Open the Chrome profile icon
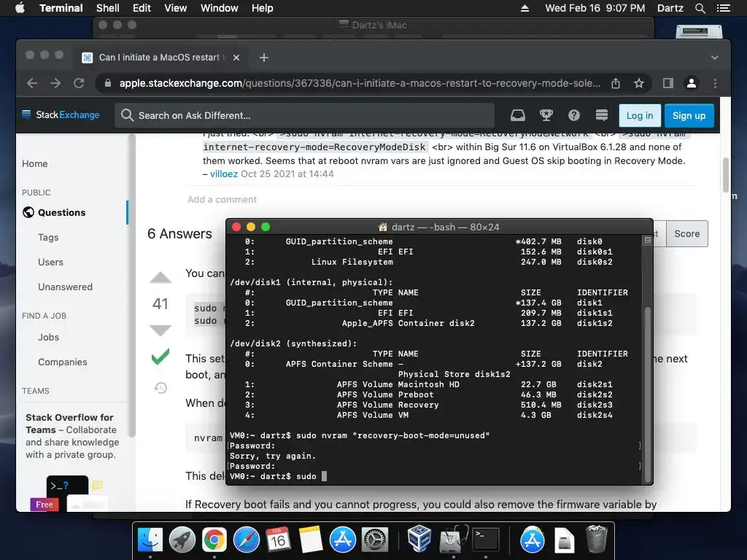 coord(692,83)
